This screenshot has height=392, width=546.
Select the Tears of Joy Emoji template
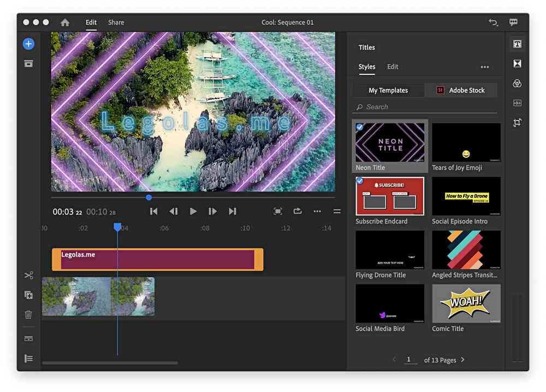(466, 142)
